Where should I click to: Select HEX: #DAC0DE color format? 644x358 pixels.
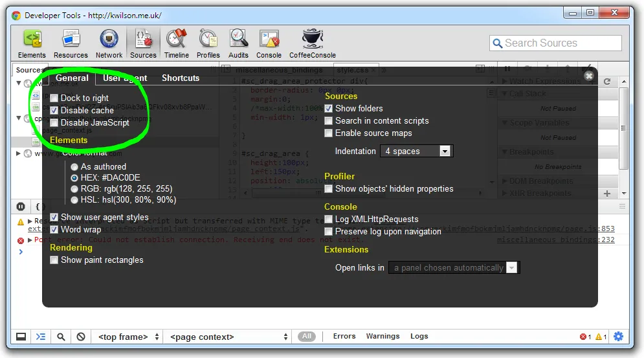pyautogui.click(x=74, y=178)
